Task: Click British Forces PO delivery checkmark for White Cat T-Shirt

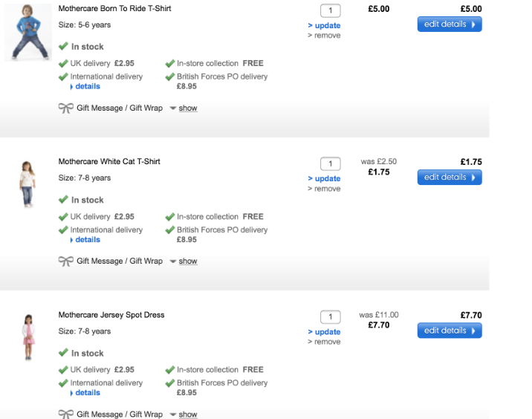Action: click(170, 230)
